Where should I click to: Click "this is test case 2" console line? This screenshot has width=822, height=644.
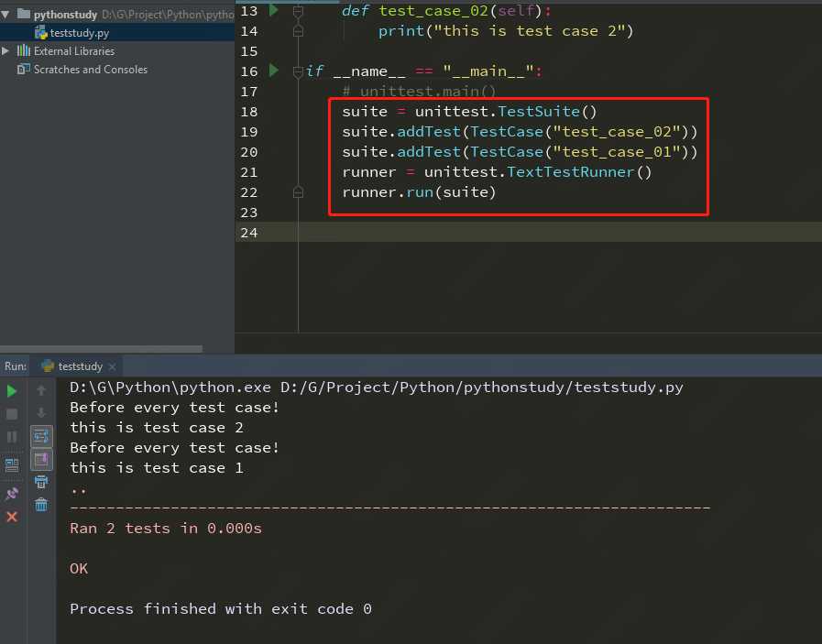coord(157,428)
